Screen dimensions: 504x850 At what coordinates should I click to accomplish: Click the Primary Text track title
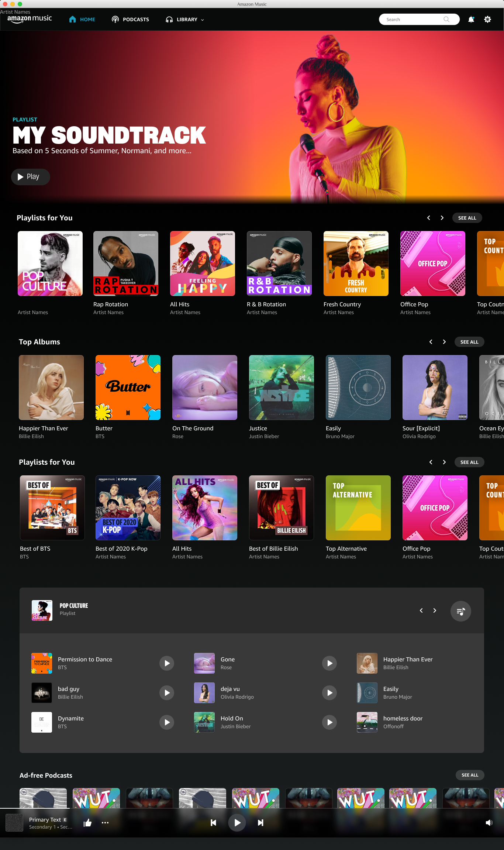coord(45,820)
